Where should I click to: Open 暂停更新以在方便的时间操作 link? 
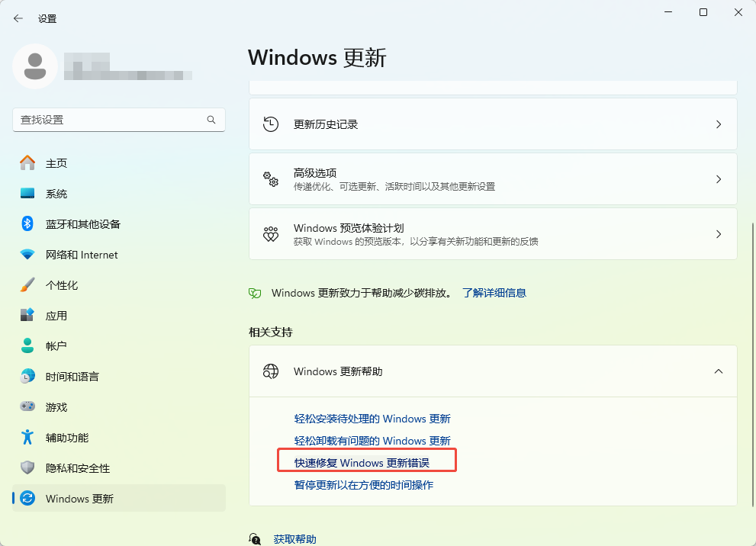pos(364,485)
